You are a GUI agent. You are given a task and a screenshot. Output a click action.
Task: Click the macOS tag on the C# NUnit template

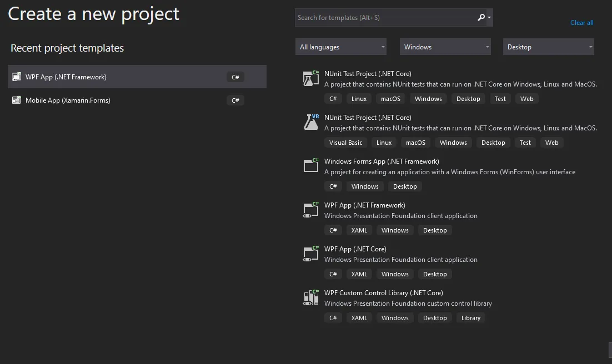(x=391, y=99)
